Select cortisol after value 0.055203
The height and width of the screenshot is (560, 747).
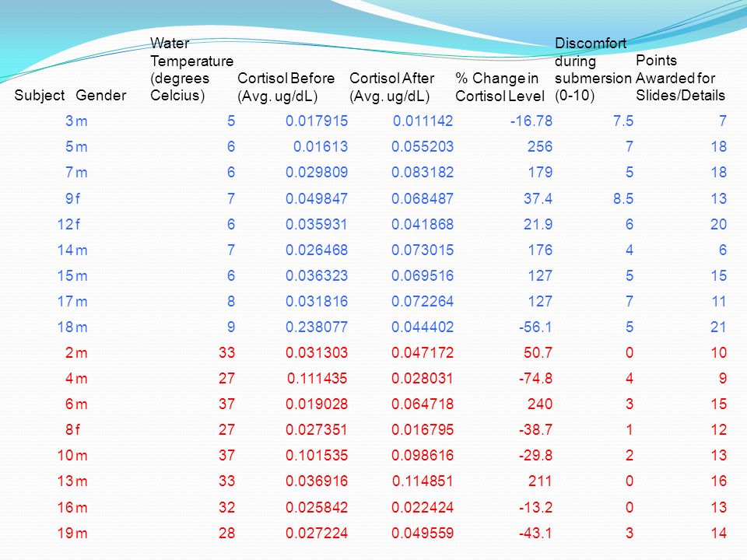coord(423,147)
